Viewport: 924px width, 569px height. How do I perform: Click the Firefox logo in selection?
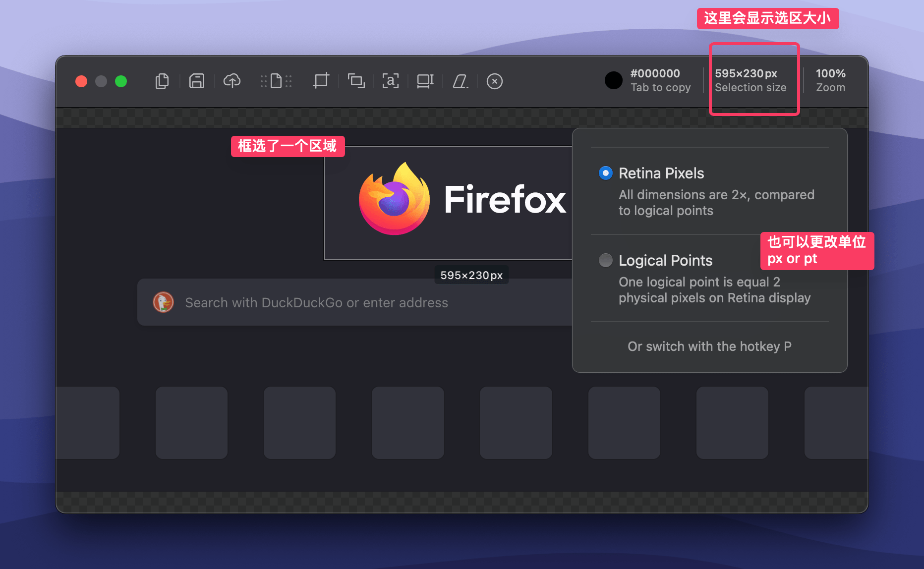pyautogui.click(x=394, y=199)
